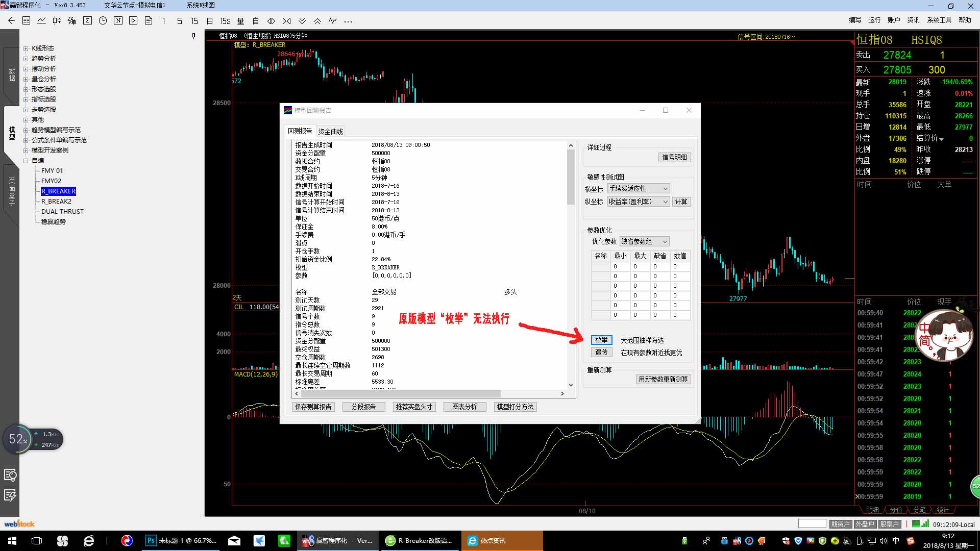Screen dimensions: 980x551
Task: Click the sigma summation toolbar icon
Action: (x=87, y=21)
